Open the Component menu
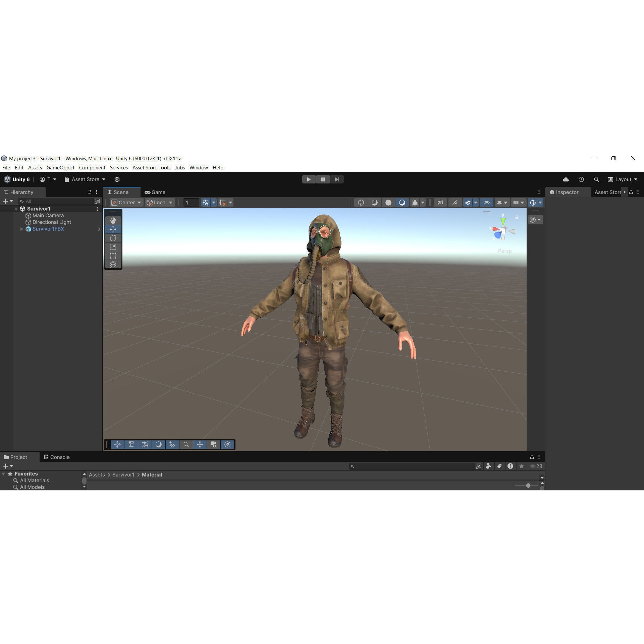The width and height of the screenshot is (644, 644). pos(92,168)
